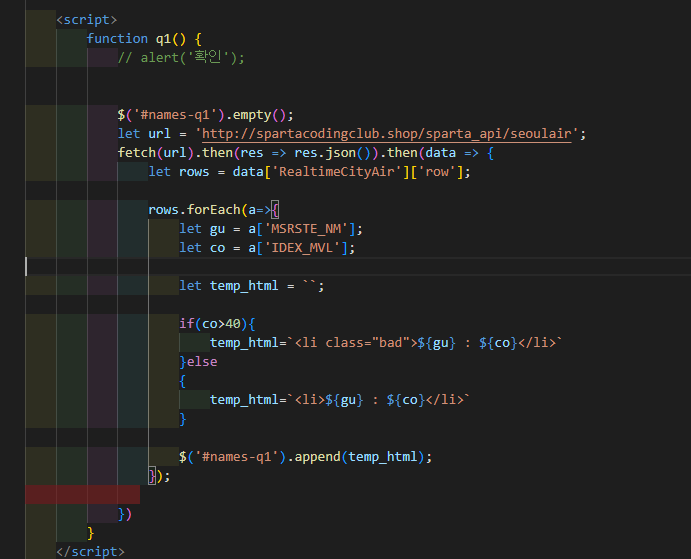Click the 'MSRSTE_NM' string

coord(306,229)
